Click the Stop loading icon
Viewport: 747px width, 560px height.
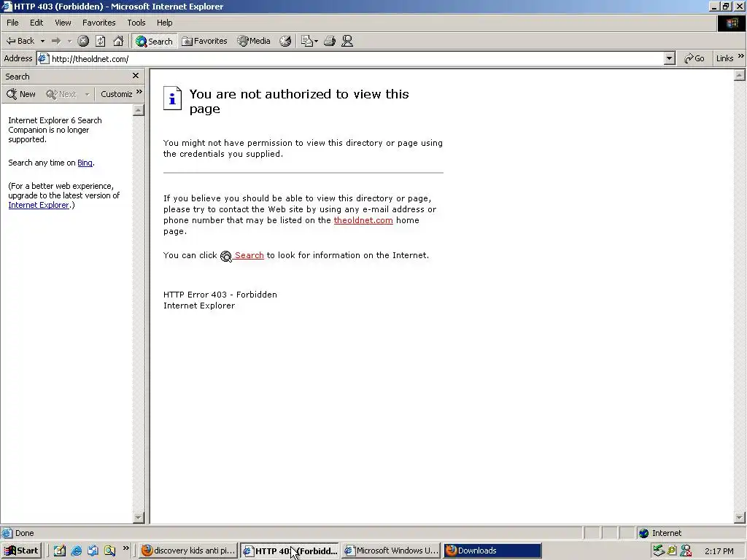tap(83, 41)
